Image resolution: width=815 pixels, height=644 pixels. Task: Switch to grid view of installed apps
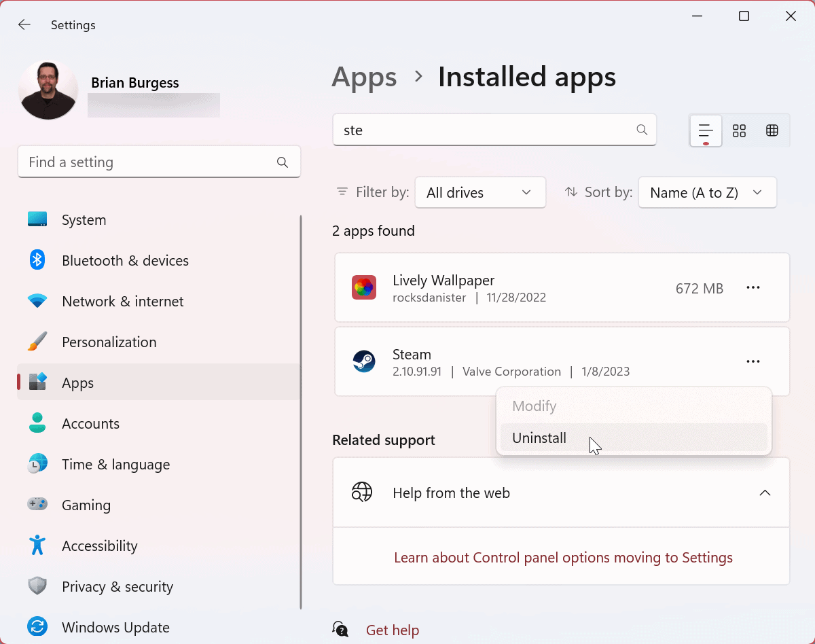(739, 130)
